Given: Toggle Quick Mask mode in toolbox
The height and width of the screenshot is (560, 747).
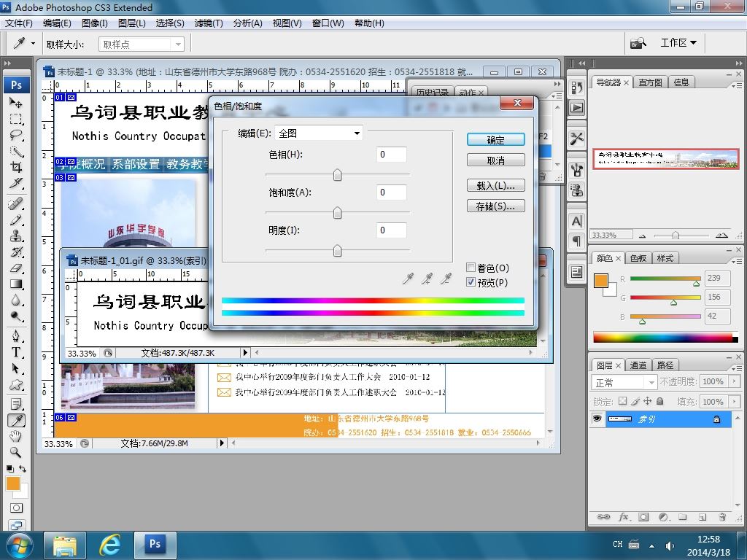Looking at the screenshot, I should click(16, 507).
